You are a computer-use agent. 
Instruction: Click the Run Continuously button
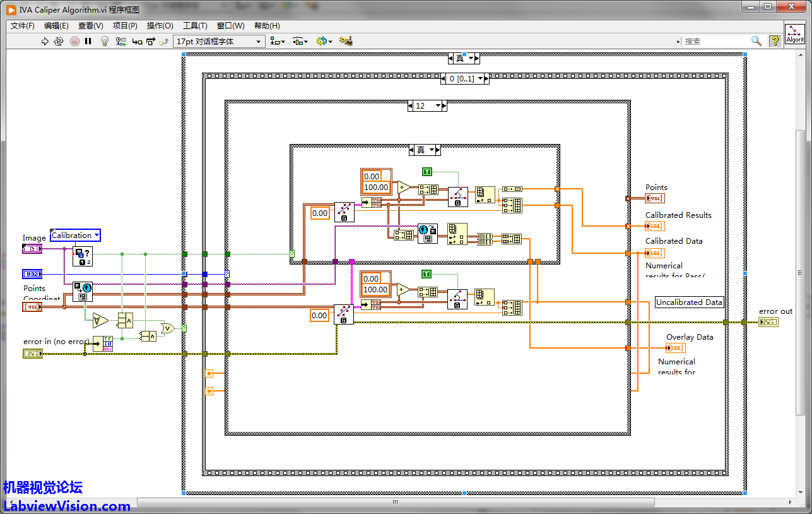tap(59, 41)
